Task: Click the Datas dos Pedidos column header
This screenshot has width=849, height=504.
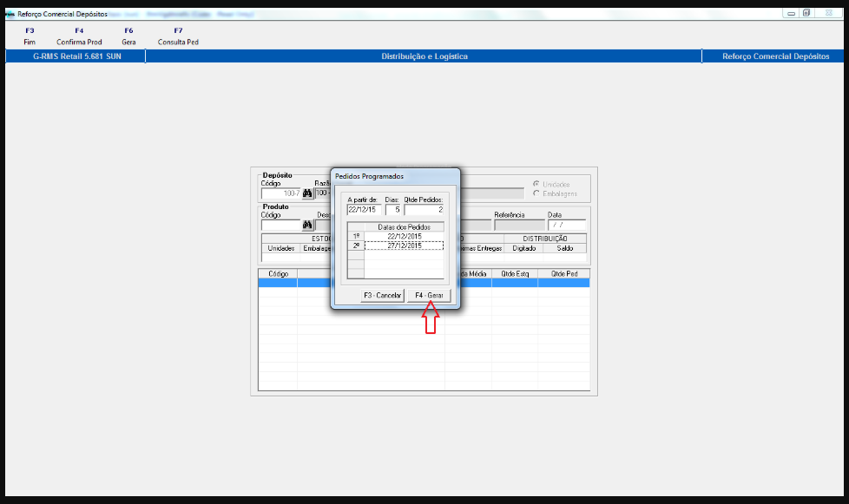Action: 404,227
